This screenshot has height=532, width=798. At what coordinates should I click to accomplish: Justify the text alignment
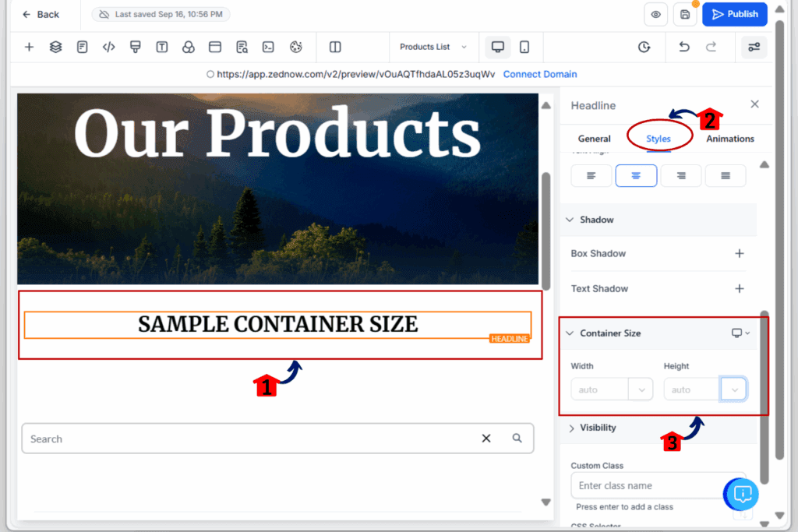tap(726, 175)
